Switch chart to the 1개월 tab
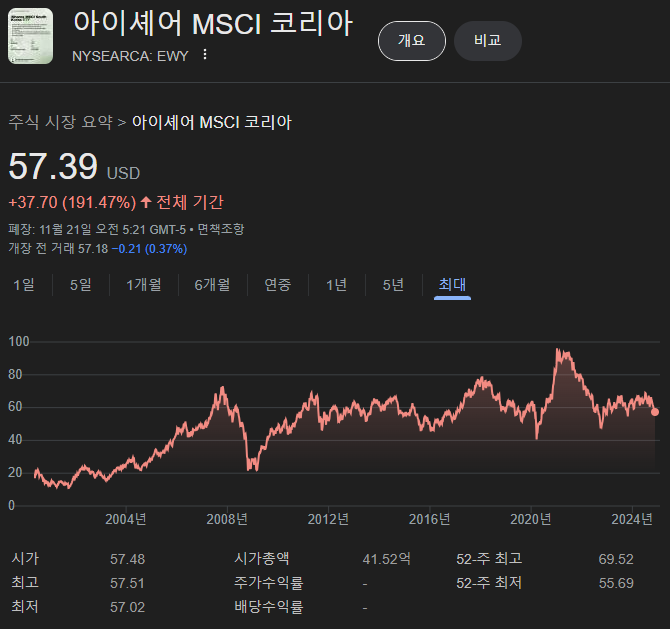 pos(144,285)
